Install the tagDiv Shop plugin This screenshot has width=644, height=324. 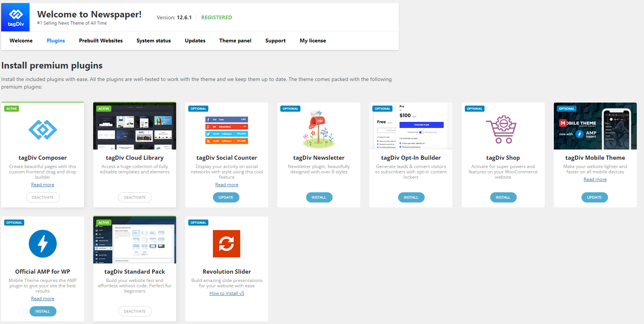(503, 197)
